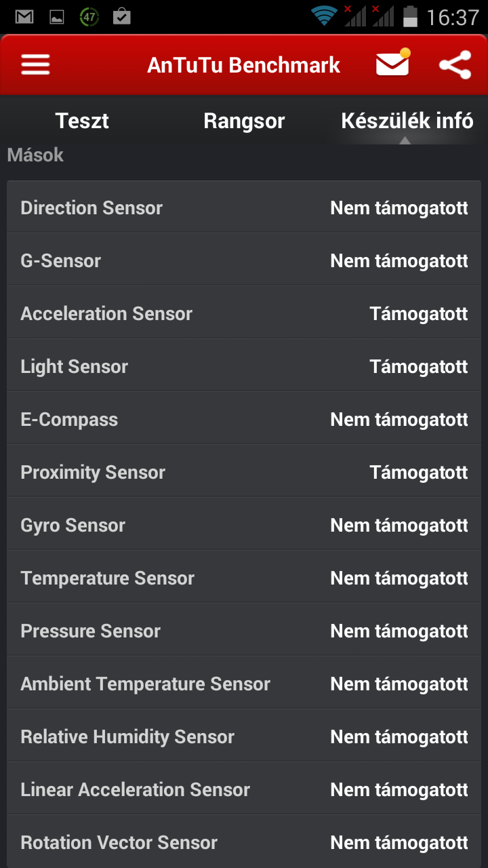The image size is (488, 868).
Task: Tap the picture notification icon
Action: point(57,17)
